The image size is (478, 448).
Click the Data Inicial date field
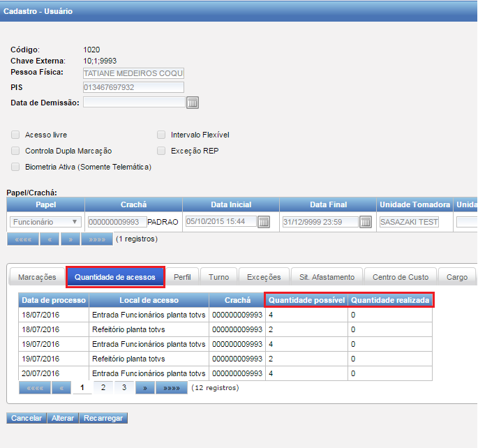221,221
